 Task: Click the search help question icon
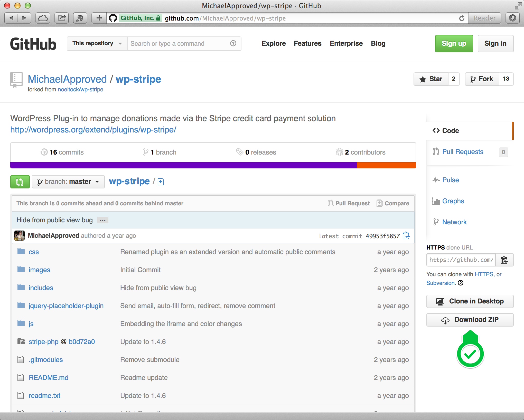[233, 43]
